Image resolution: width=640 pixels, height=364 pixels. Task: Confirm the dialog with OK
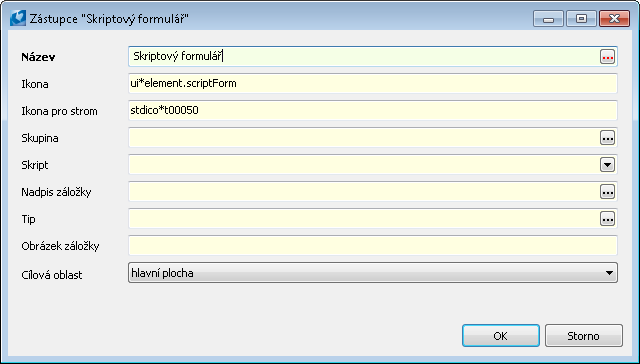click(501, 336)
